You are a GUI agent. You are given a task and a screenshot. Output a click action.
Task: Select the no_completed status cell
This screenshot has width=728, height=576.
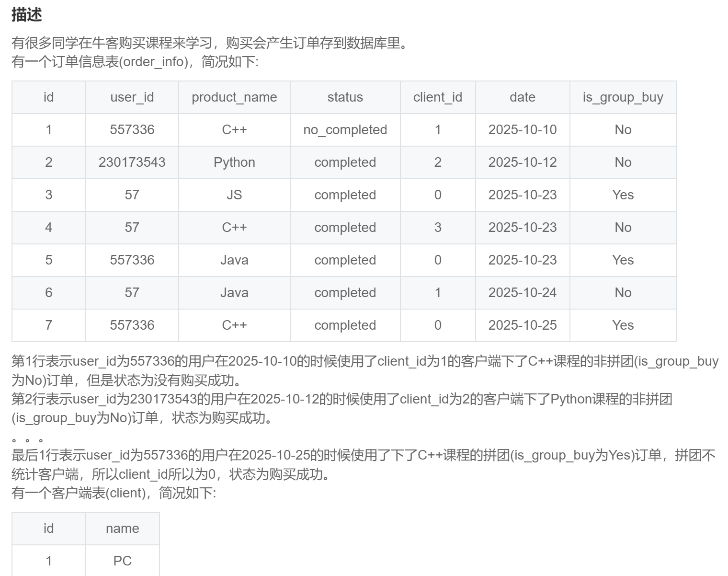coord(345,130)
